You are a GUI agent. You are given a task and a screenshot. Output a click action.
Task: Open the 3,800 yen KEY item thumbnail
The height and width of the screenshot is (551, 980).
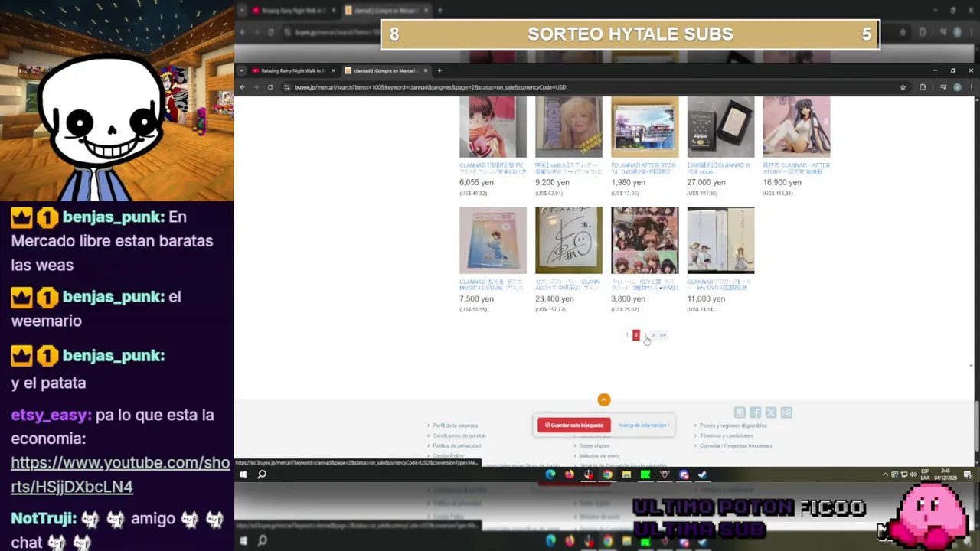645,240
